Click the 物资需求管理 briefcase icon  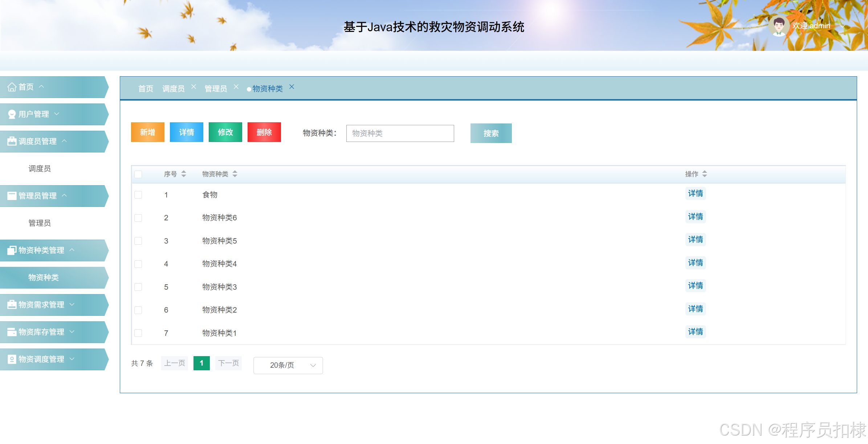(x=12, y=305)
